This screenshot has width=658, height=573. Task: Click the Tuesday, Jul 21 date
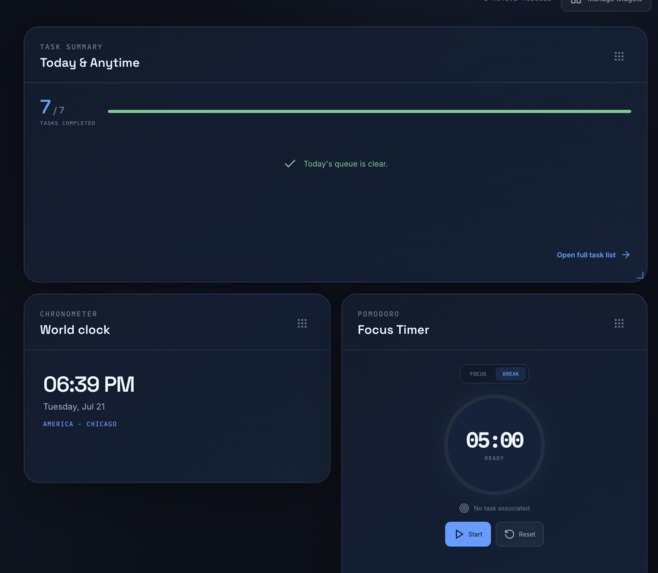pyautogui.click(x=74, y=406)
